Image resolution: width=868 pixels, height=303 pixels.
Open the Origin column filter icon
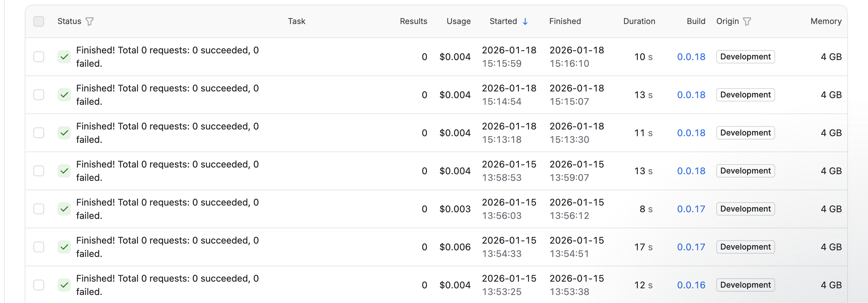(747, 22)
